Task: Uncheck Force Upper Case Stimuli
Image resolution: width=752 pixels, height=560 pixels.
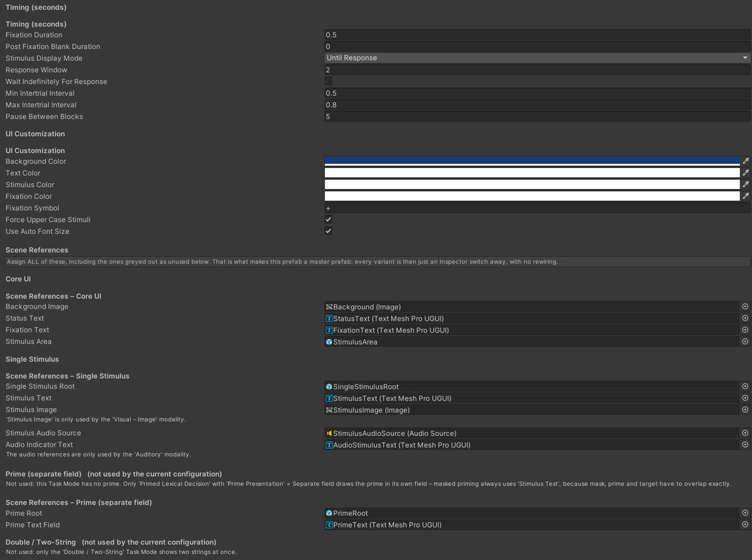Action: 328,220
